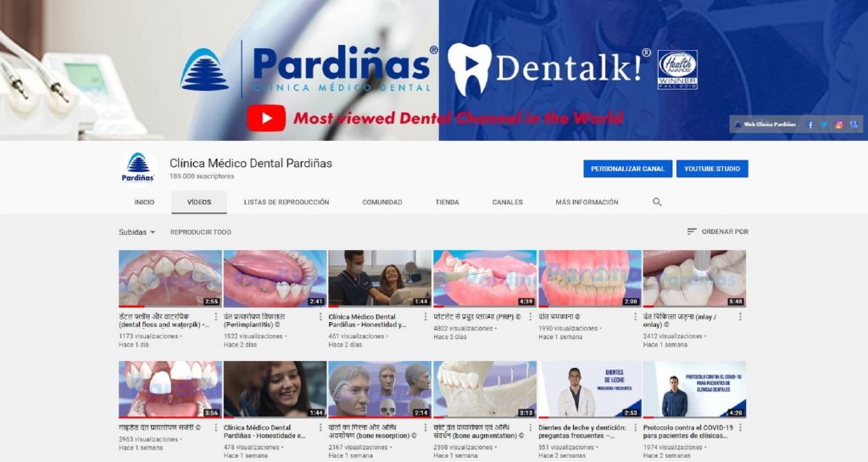Click the 4802 visualizaciones text
The image size is (868, 462).
463,329
